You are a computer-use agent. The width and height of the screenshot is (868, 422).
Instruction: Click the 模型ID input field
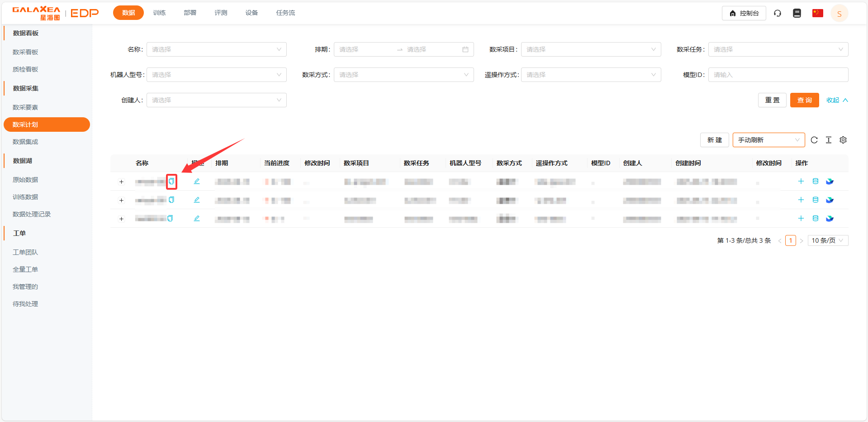pos(778,75)
